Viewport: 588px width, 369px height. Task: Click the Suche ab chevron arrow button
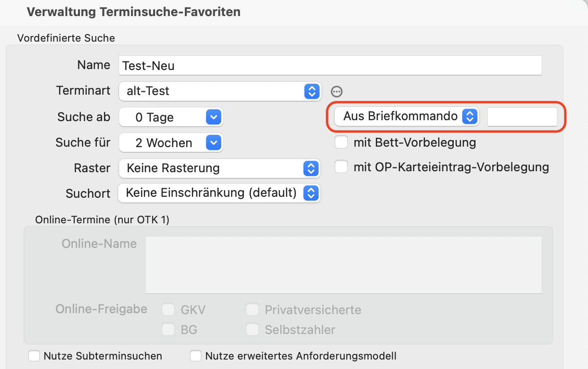click(x=214, y=117)
